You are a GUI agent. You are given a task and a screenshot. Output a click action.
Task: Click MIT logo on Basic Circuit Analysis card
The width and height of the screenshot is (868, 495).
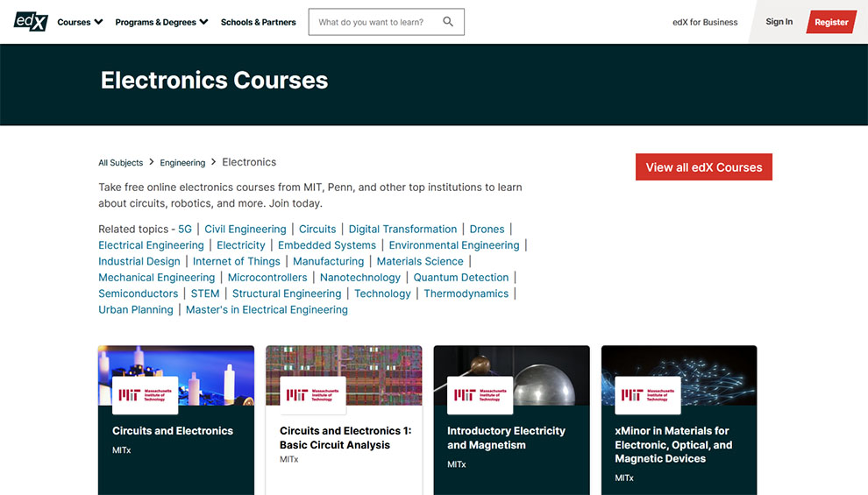click(x=313, y=395)
